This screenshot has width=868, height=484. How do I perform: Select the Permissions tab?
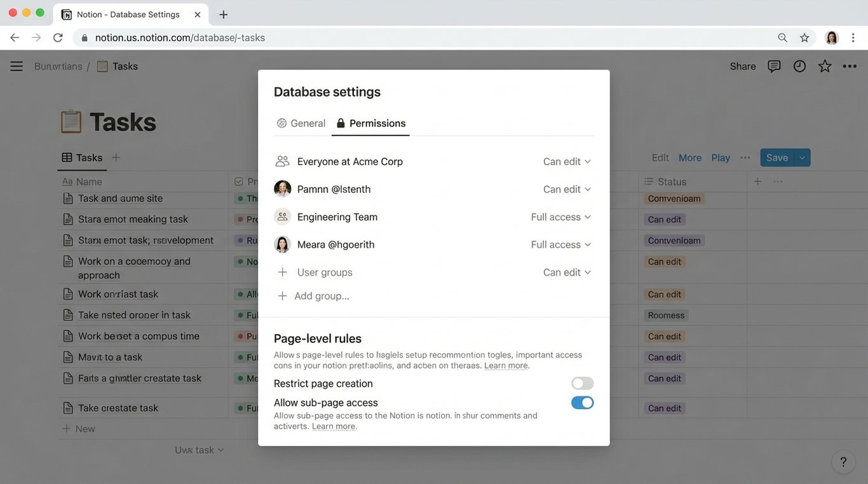(371, 123)
